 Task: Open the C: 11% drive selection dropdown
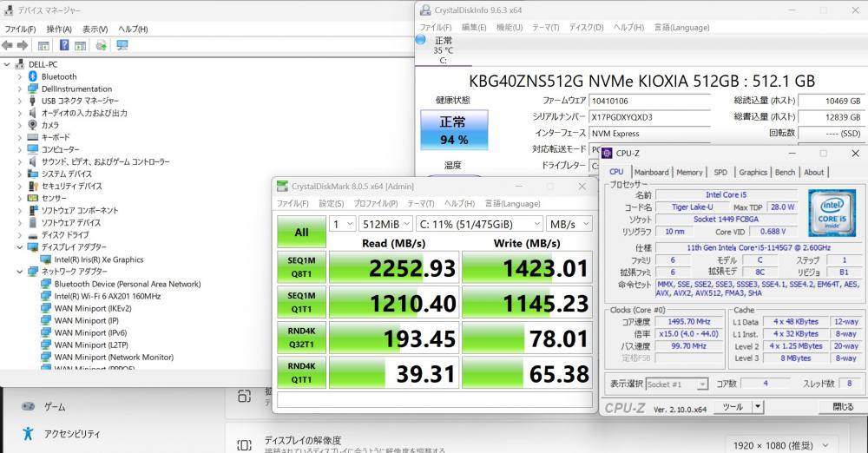479,224
